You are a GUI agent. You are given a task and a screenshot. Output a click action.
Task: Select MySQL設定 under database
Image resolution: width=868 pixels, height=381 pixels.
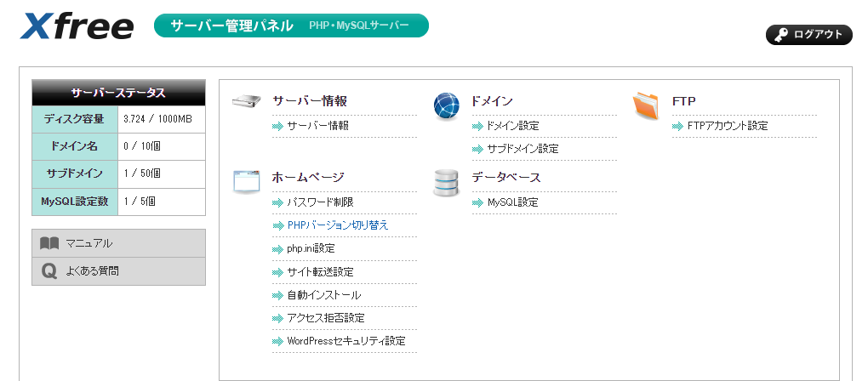click(x=512, y=202)
